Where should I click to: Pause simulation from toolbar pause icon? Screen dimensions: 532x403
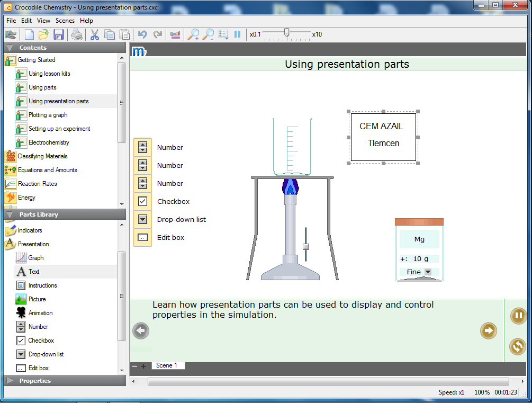[238, 34]
